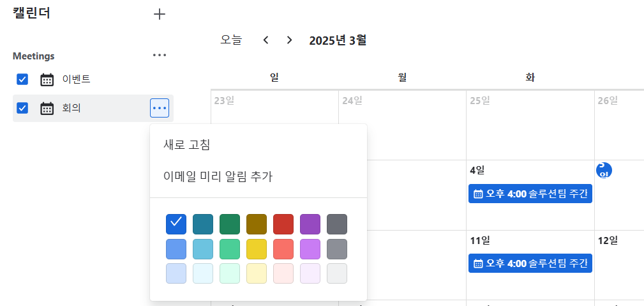The width and height of the screenshot is (644, 306).
Task: Click the highlighted today date circle
Action: click(x=604, y=171)
